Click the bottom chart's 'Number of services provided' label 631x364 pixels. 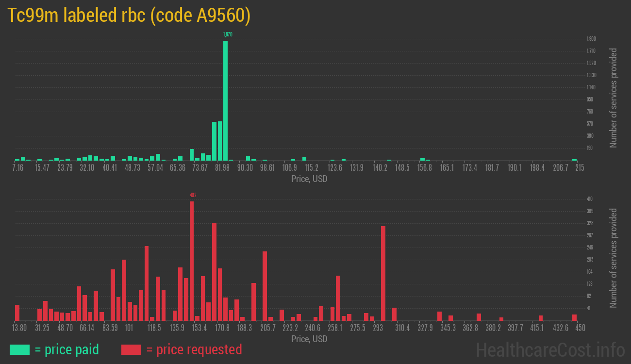pyautogui.click(x=614, y=258)
